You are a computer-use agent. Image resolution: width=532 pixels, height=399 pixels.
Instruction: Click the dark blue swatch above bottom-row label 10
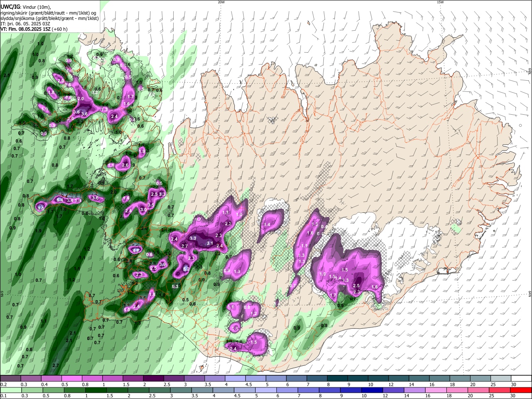(x=372, y=390)
